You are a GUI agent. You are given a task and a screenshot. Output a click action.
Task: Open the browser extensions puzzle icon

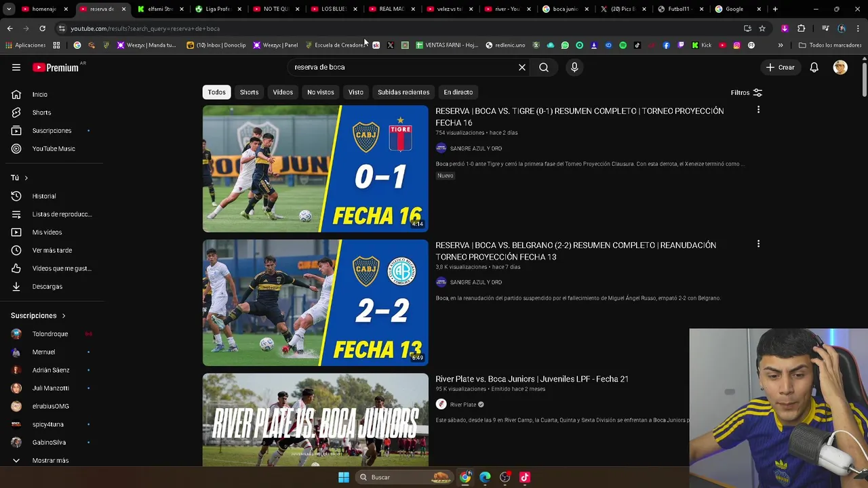(x=801, y=28)
